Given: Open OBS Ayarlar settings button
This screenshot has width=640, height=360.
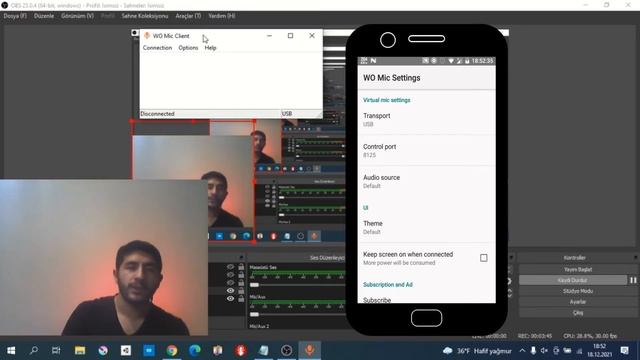Looking at the screenshot, I should [x=578, y=302].
